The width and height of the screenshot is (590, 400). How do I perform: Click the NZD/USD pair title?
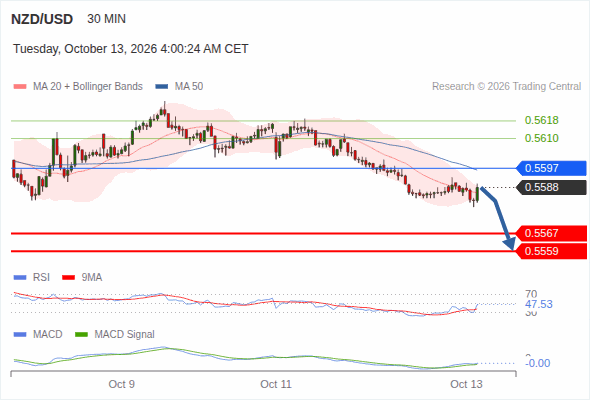[42, 19]
